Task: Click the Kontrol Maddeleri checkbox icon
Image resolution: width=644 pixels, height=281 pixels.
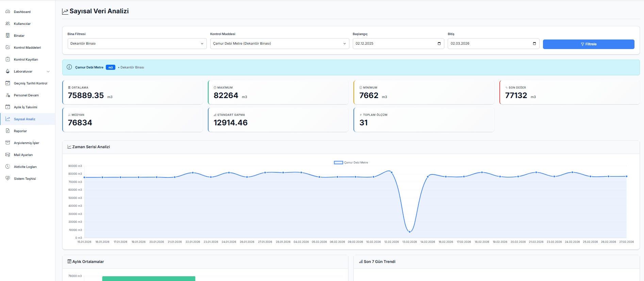Action: [x=7, y=47]
